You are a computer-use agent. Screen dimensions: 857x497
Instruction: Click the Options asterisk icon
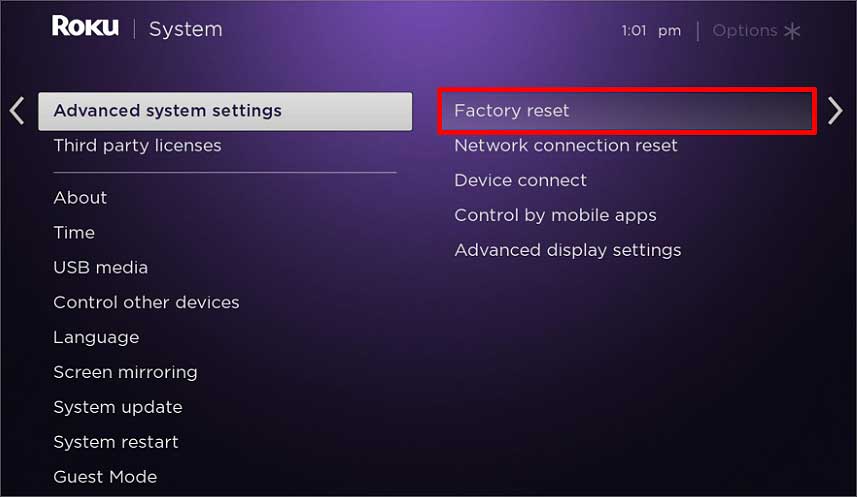(x=792, y=31)
